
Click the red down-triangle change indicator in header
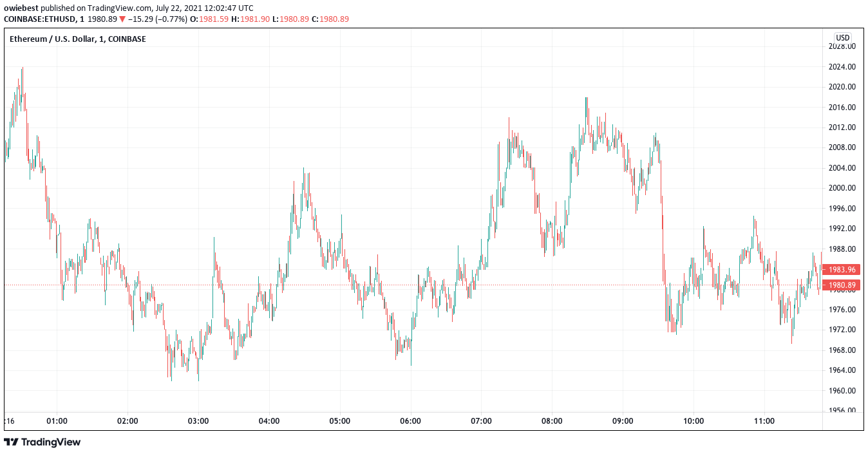122,19
